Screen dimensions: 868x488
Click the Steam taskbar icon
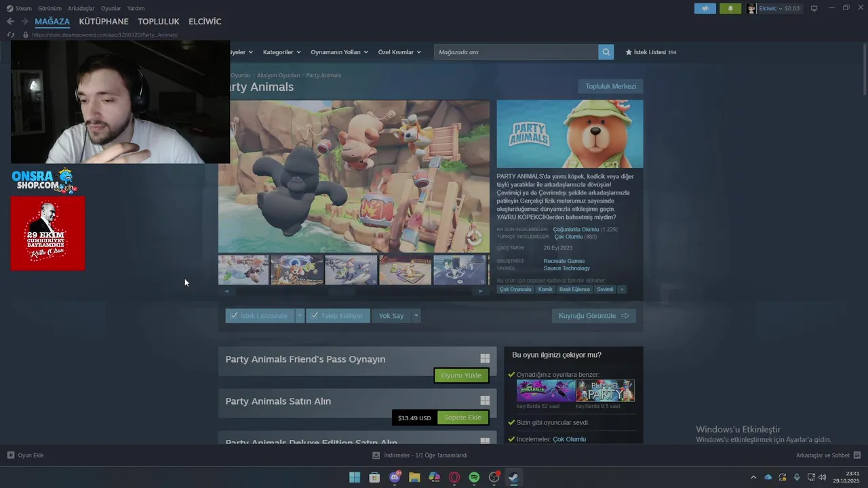pyautogui.click(x=514, y=477)
